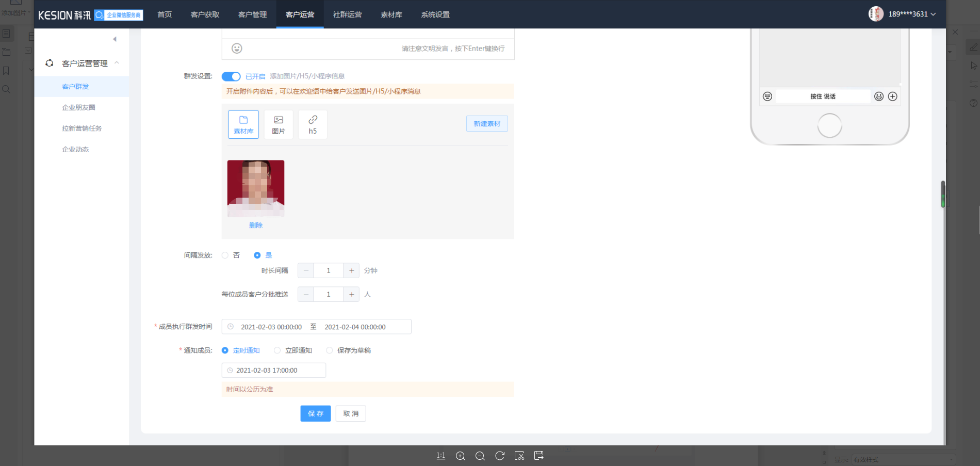Click the 保存 button
The width and height of the screenshot is (980, 466).
coord(315,413)
